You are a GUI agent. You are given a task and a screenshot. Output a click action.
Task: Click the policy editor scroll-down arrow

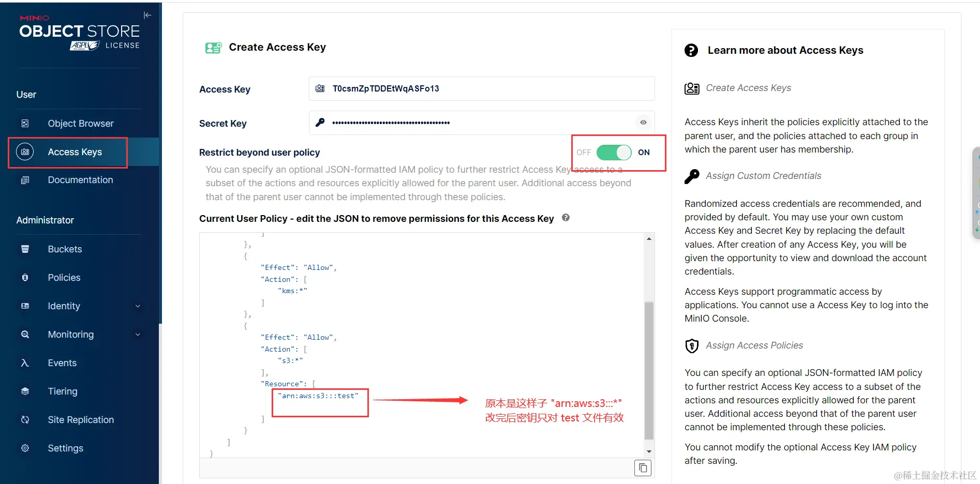pos(649,451)
